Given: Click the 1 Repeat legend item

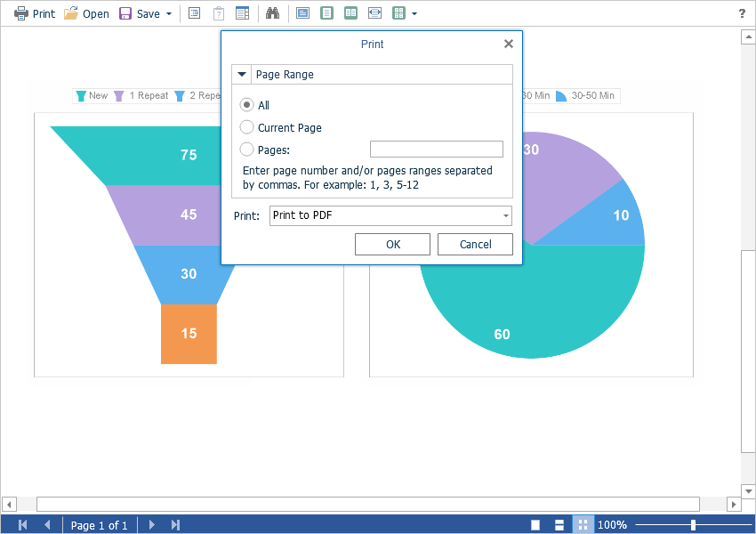Looking at the screenshot, I should [141, 95].
